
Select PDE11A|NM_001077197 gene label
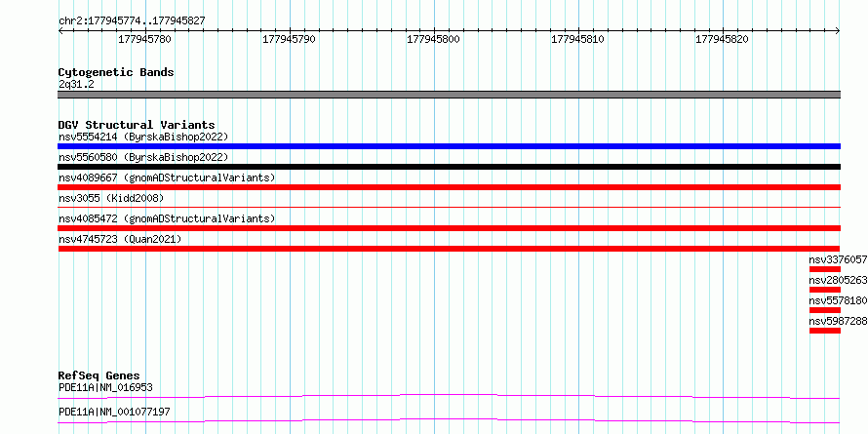[114, 412]
